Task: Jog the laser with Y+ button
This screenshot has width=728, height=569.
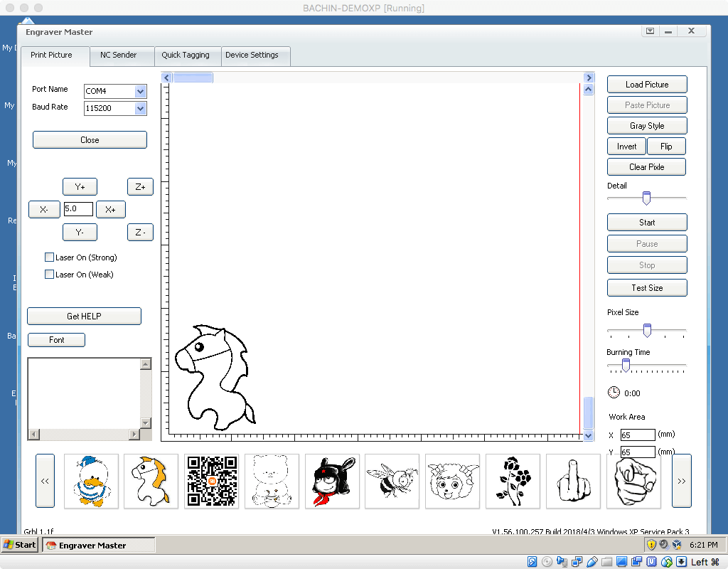Action: 80,187
